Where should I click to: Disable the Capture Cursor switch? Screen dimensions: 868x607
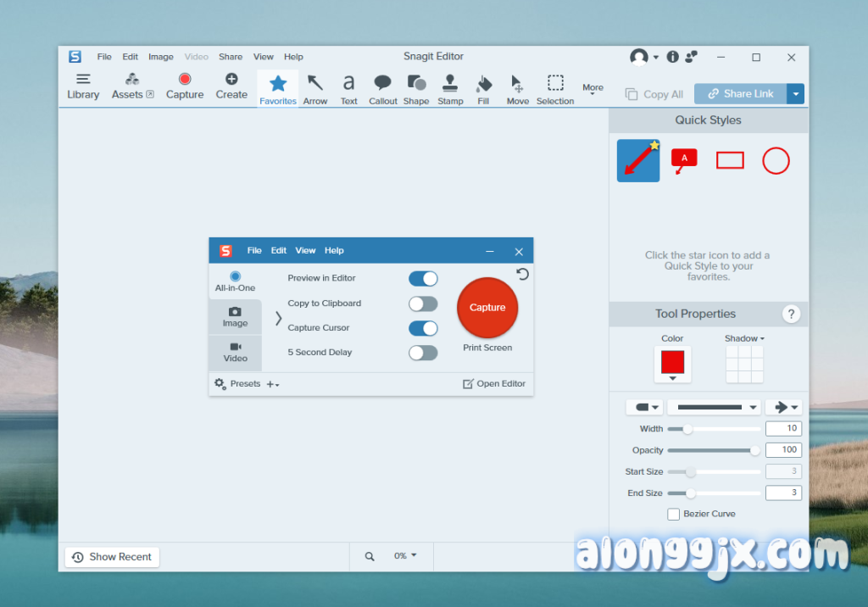(423, 328)
